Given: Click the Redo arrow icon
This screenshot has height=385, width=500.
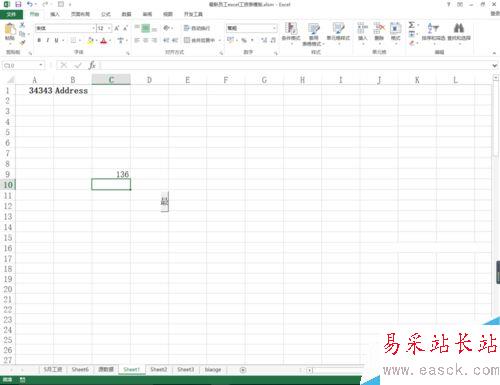Looking at the screenshot, I should point(45,4).
